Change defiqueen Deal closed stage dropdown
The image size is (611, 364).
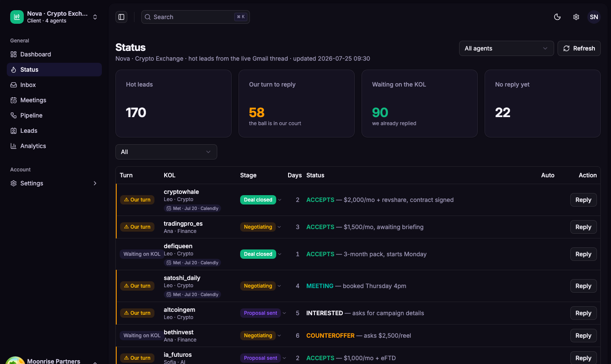[x=261, y=254]
